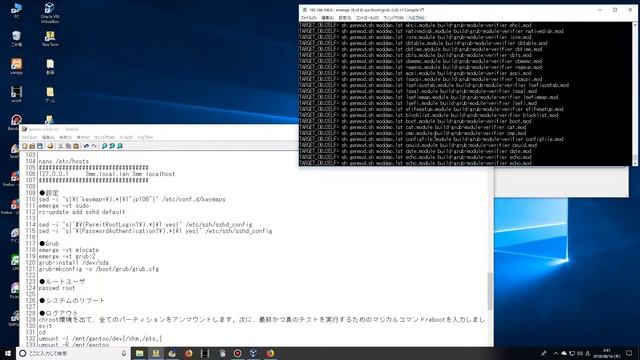Image resolution: width=640 pixels, height=360 pixels.
Task: Select the Tera Term desktop icon
Action: coord(50,38)
